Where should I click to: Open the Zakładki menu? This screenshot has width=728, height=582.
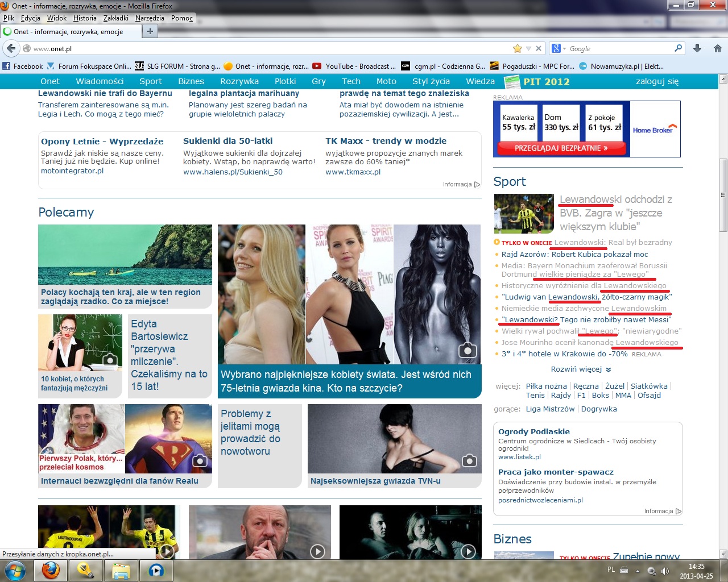point(116,18)
